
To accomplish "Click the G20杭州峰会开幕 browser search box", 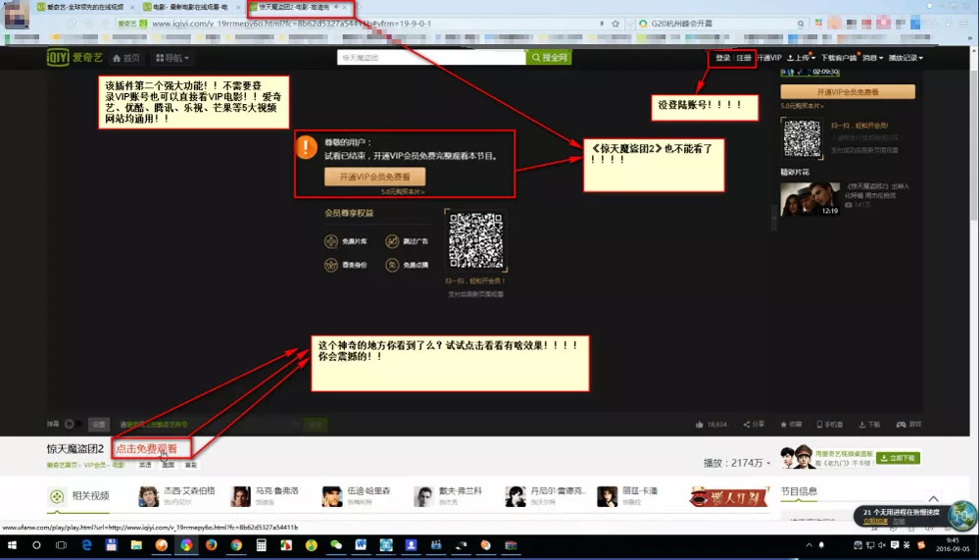I will [718, 24].
